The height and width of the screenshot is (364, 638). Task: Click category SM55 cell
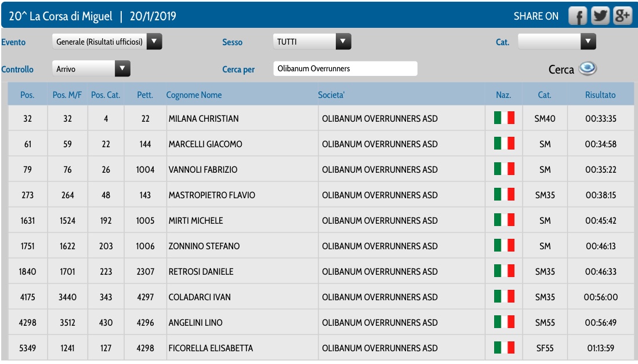545,323
